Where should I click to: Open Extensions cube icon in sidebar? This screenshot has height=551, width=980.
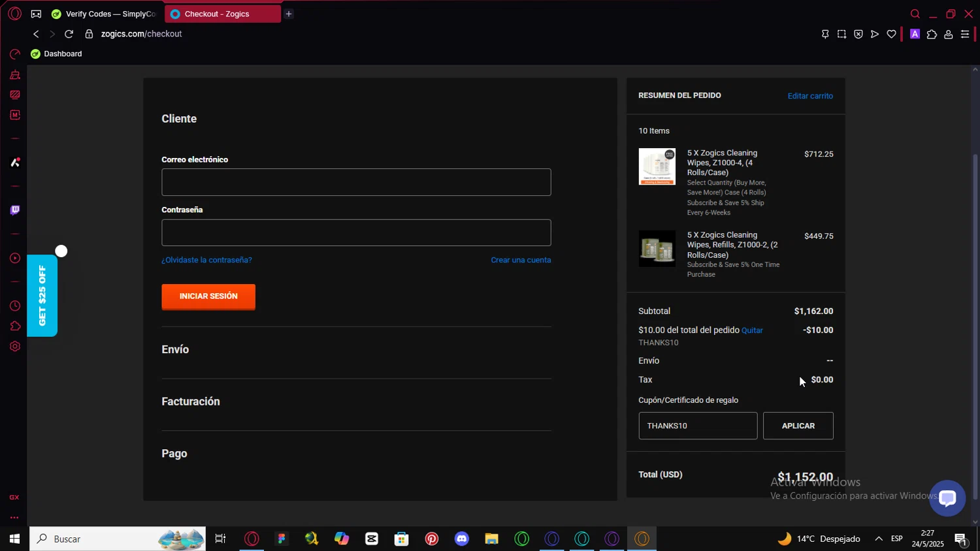tap(14, 326)
